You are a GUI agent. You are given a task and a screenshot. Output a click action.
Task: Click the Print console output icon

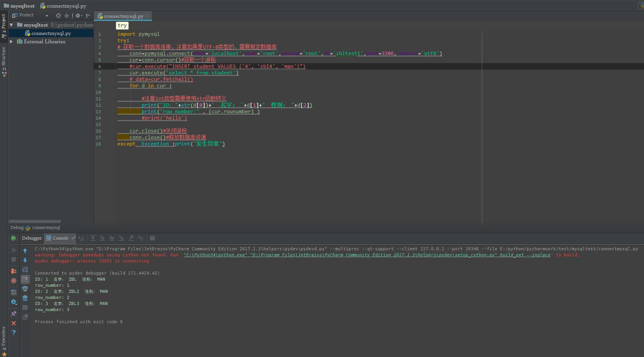click(x=25, y=289)
